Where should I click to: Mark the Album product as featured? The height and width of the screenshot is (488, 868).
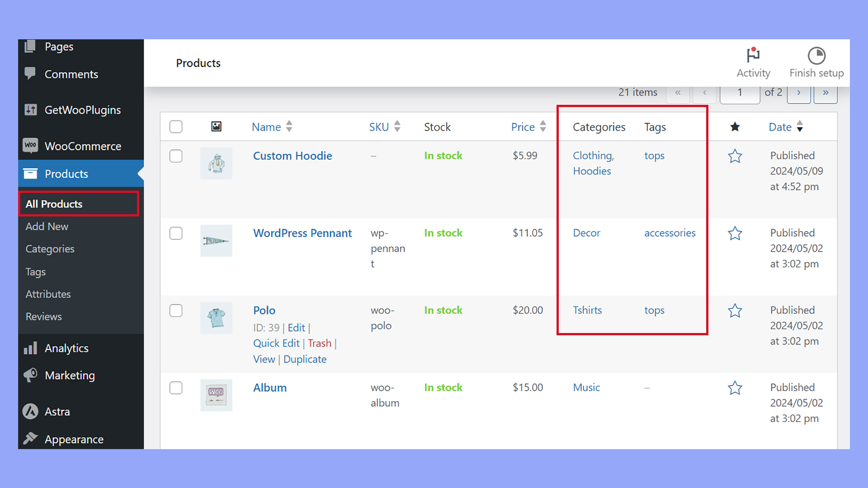735,388
